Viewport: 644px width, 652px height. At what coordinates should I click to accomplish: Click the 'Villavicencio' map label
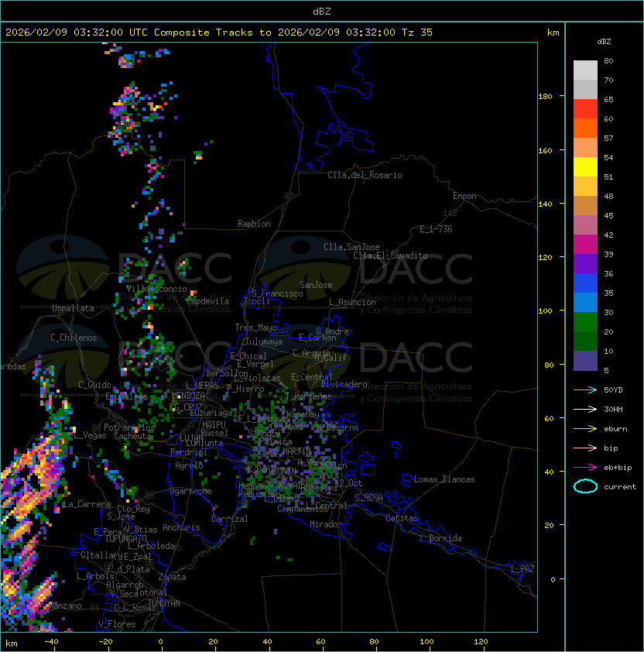click(156, 289)
